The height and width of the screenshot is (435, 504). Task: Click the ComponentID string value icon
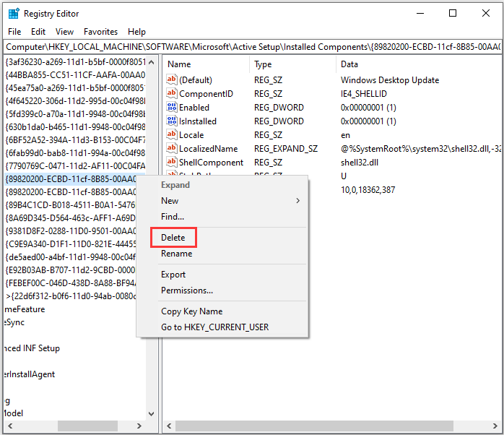172,93
